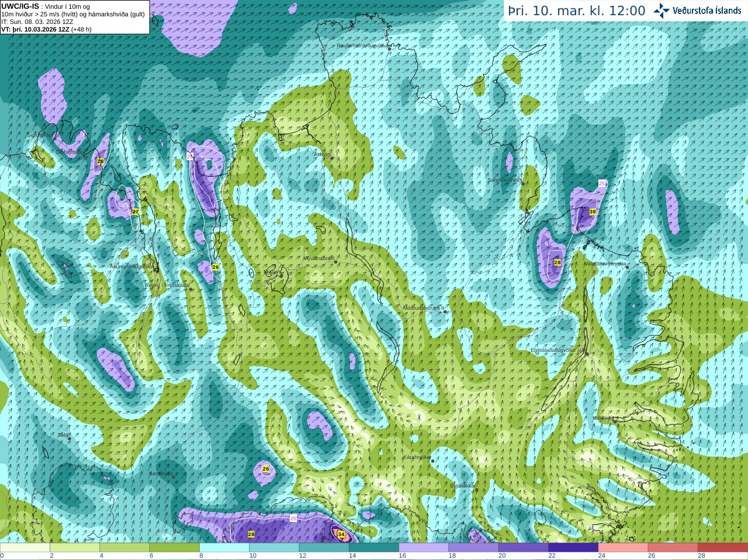This screenshot has width=748, height=560.
Task: Click the white 25 contour label above gust marker 30
Action: pos(602,184)
